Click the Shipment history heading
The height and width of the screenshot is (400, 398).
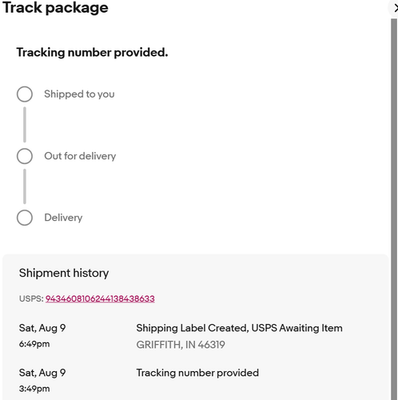[64, 273]
